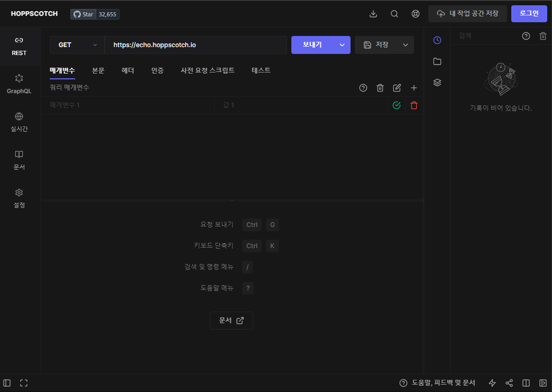Click the URL field with echo.hoppscotch.io
This screenshot has height=392, width=552.
(196, 45)
